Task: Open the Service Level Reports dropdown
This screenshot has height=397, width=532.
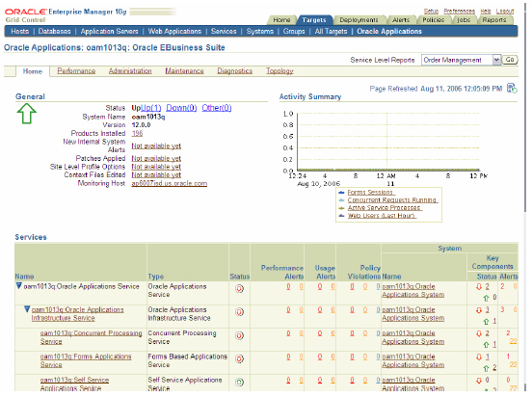Action: pyautogui.click(x=461, y=60)
